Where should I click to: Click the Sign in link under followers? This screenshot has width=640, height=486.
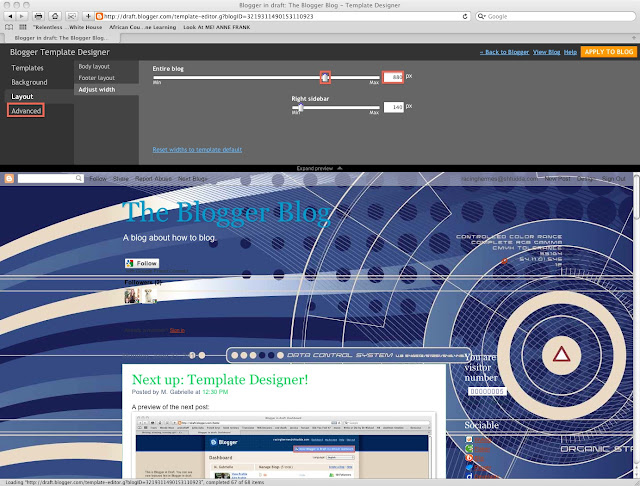tap(177, 330)
